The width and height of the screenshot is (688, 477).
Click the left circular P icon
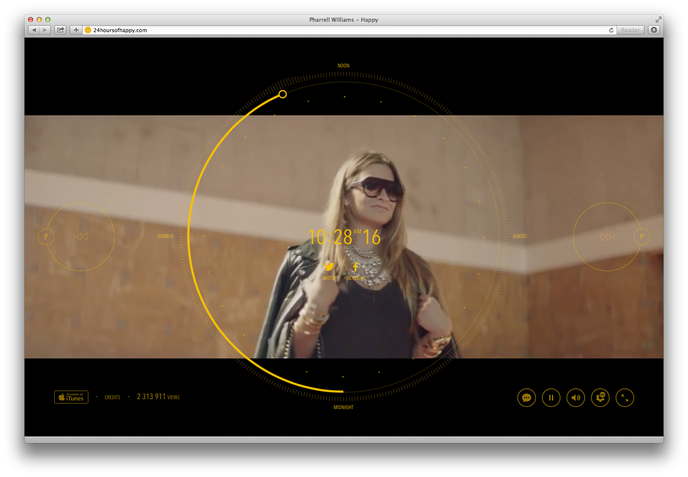(45, 237)
